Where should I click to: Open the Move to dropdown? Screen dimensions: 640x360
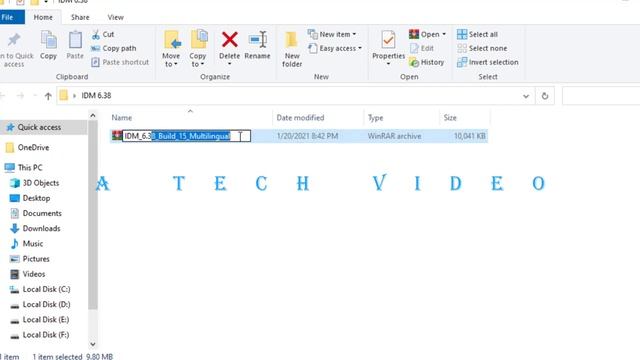(x=171, y=49)
